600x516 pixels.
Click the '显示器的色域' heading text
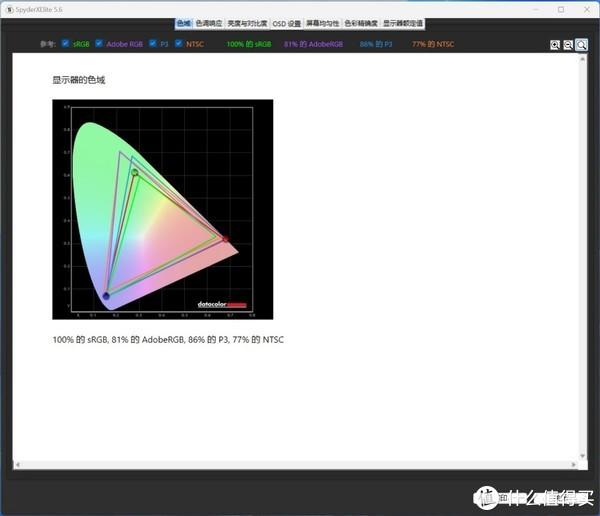pyautogui.click(x=78, y=80)
